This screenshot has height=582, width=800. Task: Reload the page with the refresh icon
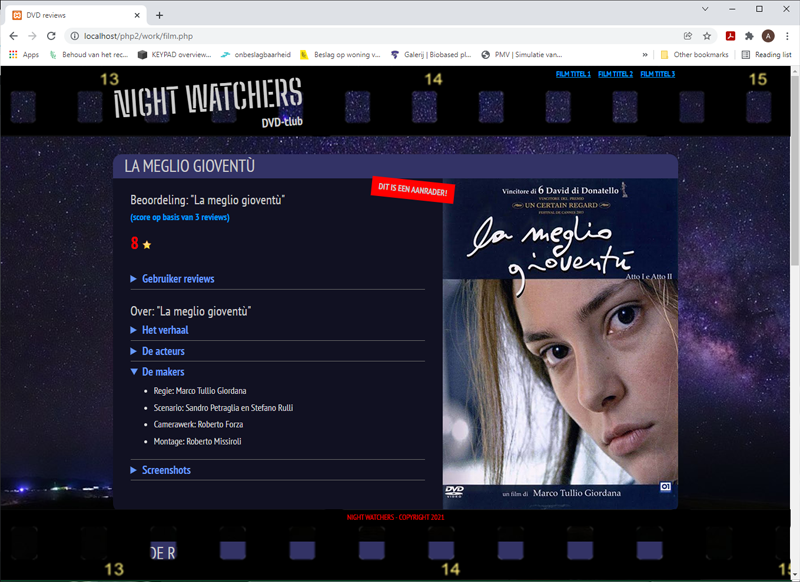point(51,36)
